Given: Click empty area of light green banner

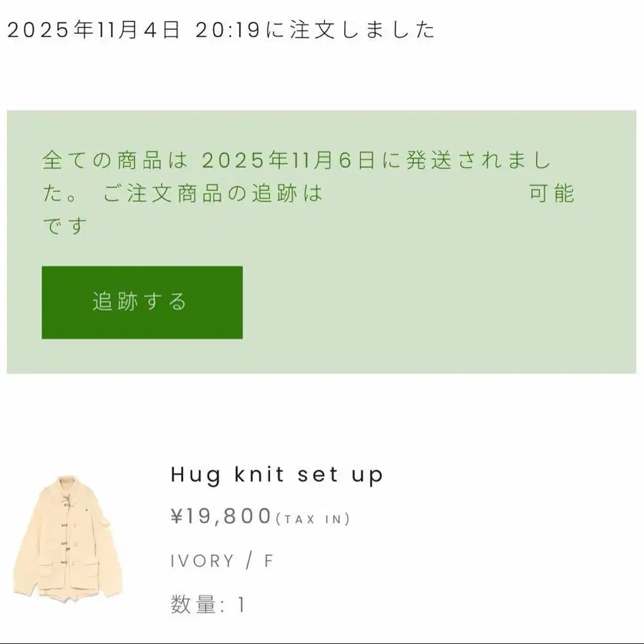Looking at the screenshot, I should click(439, 302).
